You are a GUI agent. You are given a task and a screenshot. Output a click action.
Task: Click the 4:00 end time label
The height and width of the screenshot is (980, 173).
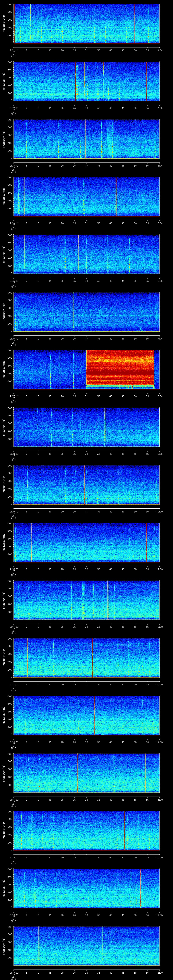(x=160, y=166)
